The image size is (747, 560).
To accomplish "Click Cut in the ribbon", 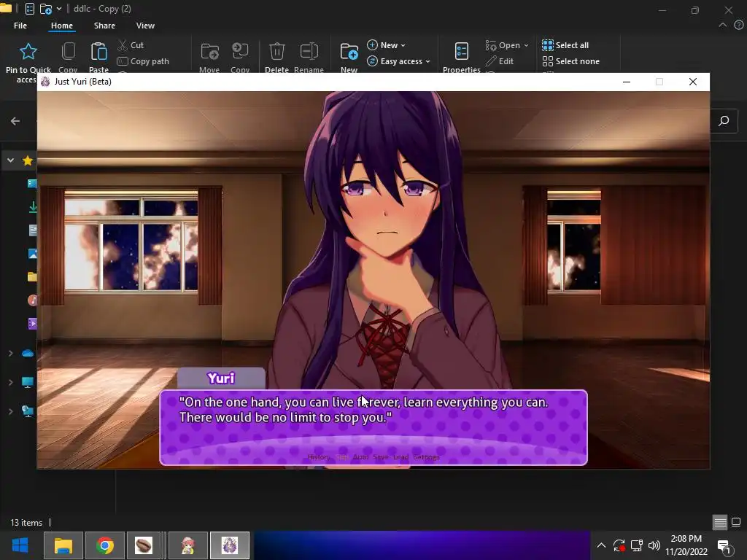I will [x=131, y=45].
